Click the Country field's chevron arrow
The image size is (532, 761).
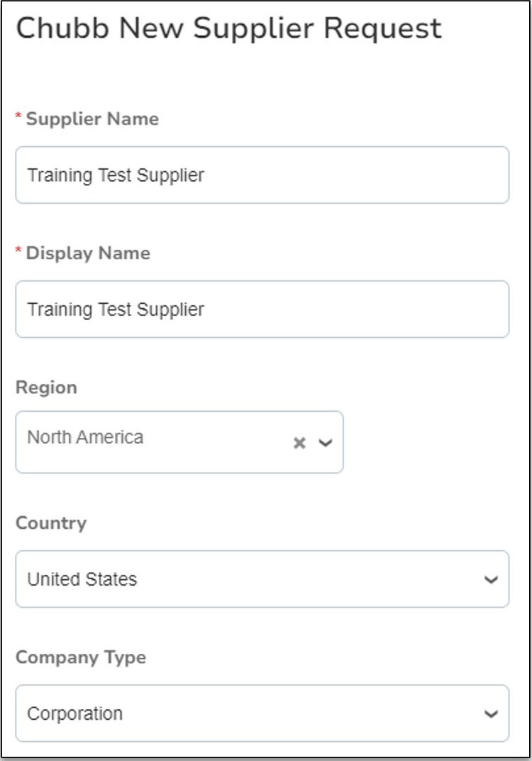click(491, 579)
